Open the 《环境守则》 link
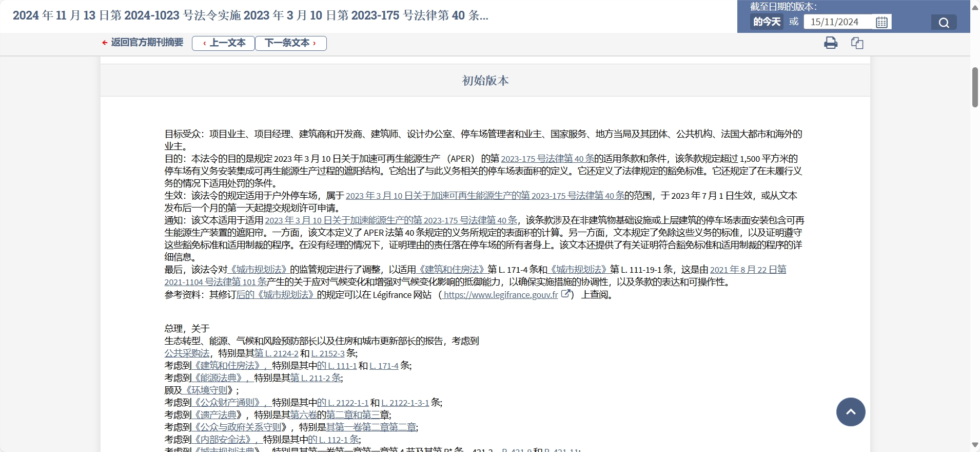This screenshot has height=452, width=980. coord(205,390)
